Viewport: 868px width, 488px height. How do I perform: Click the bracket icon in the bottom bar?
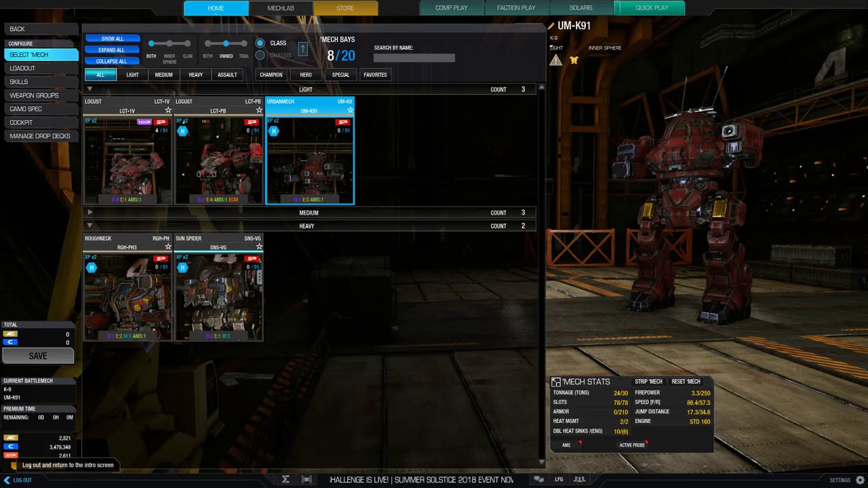coord(307,479)
